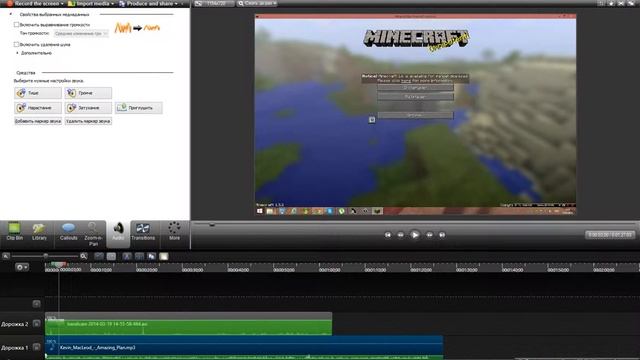The image size is (640, 360).
Task: Open the Transitions tab
Action: [x=143, y=232]
